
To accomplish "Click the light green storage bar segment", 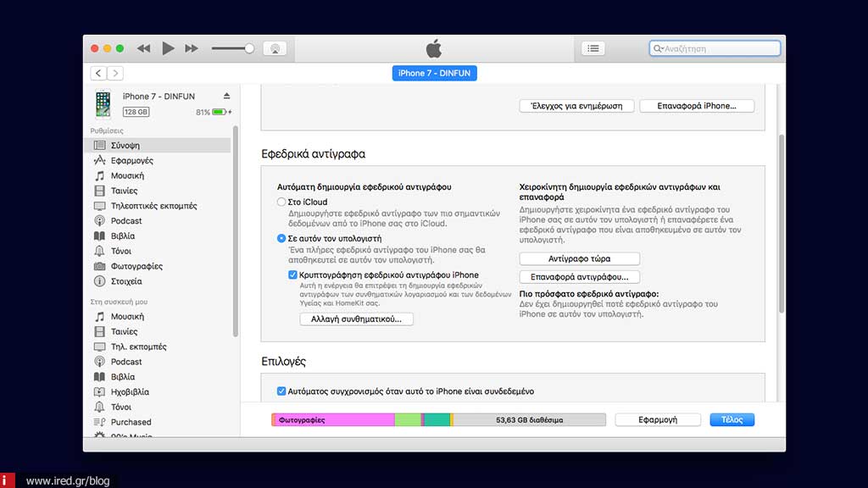I will (408, 420).
